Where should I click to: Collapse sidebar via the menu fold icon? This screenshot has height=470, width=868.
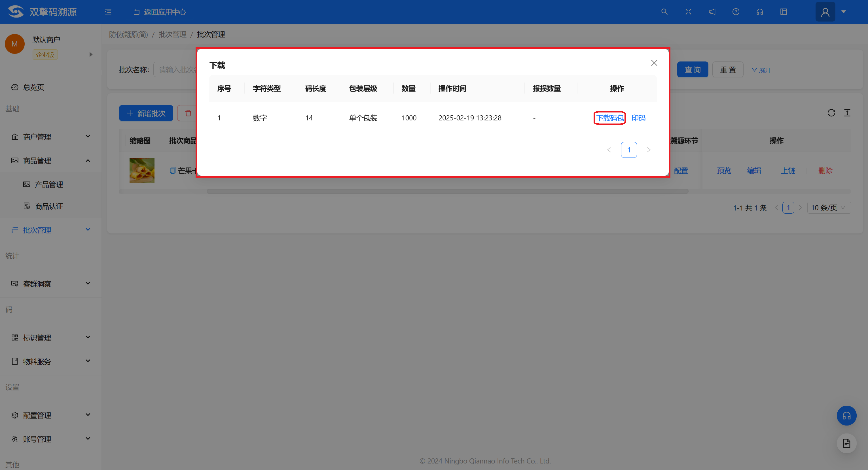(x=108, y=12)
